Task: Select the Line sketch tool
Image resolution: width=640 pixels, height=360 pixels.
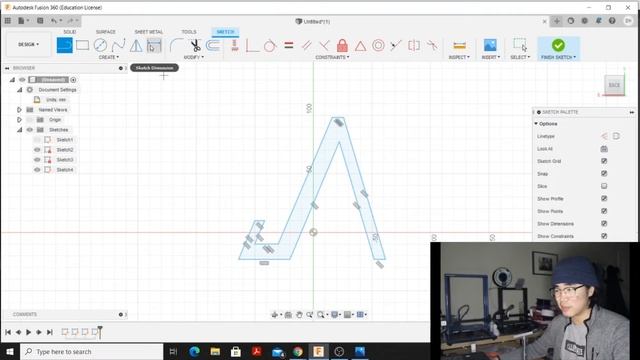Action: [x=64, y=45]
